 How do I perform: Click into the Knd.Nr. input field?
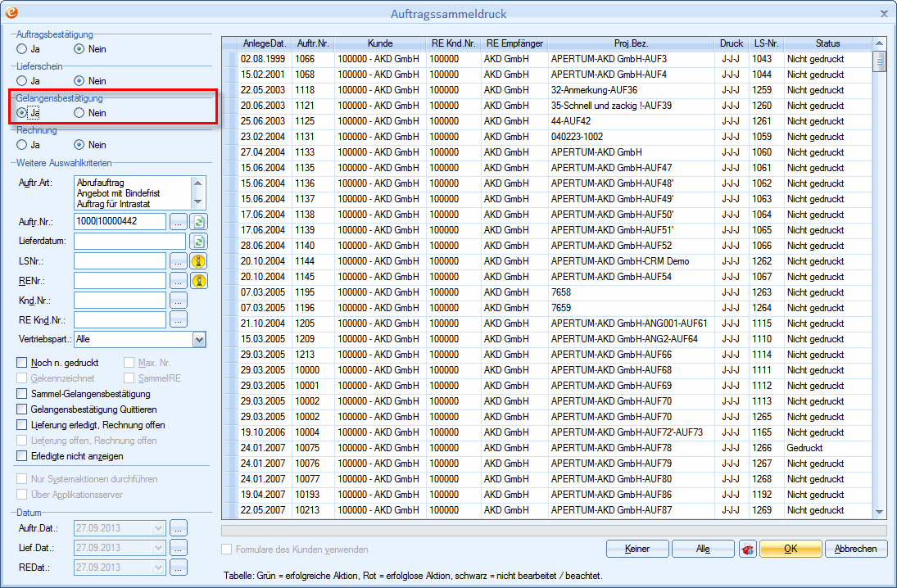pyautogui.click(x=120, y=301)
